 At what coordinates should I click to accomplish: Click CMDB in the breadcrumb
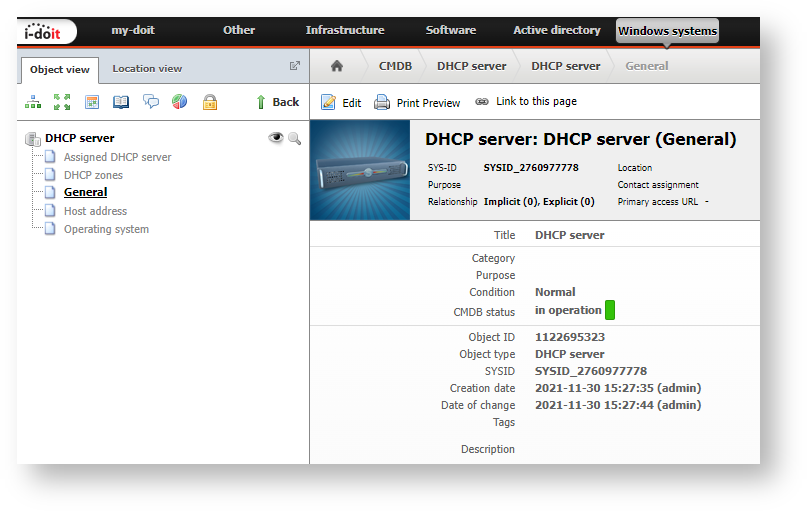395,66
